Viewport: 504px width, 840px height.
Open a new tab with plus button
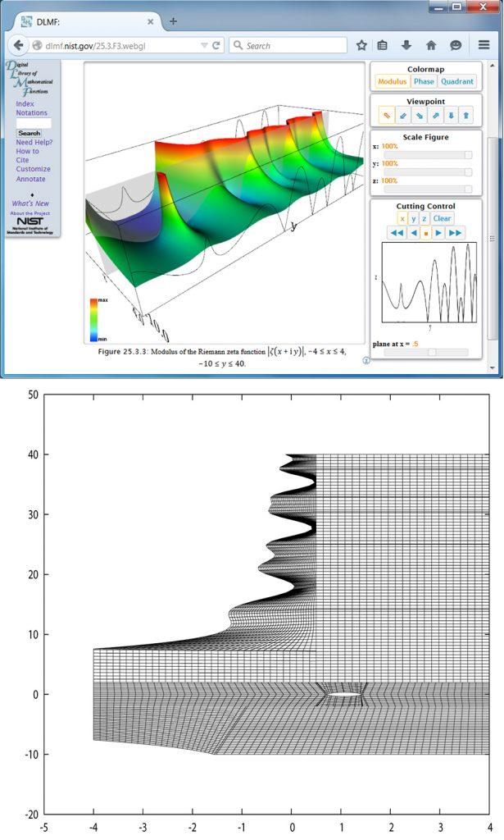coord(173,21)
